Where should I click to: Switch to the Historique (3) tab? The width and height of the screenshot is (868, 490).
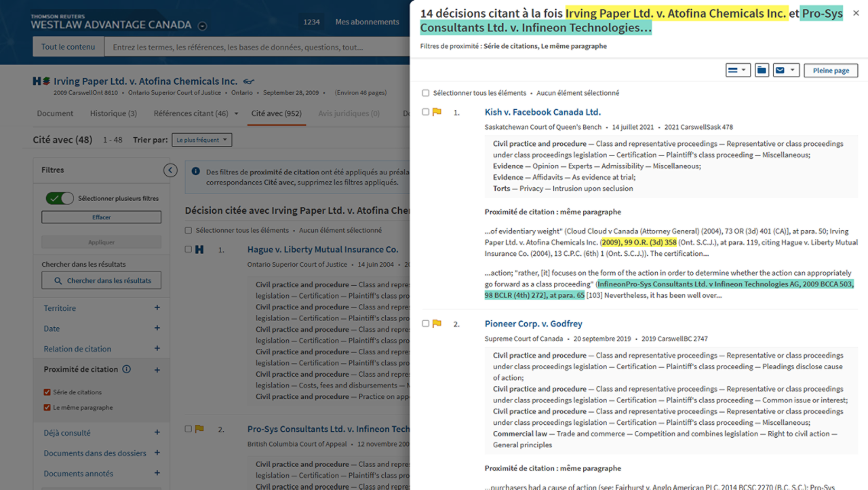(x=113, y=114)
